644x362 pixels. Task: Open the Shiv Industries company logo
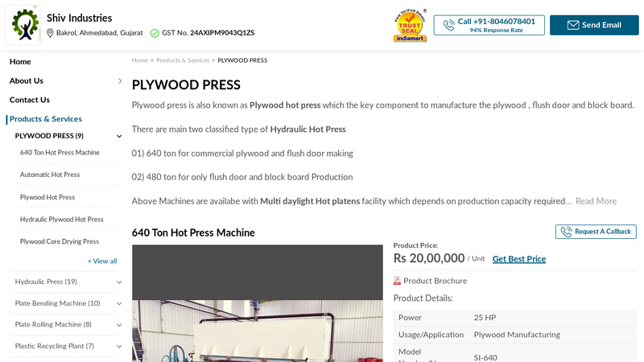click(x=23, y=25)
